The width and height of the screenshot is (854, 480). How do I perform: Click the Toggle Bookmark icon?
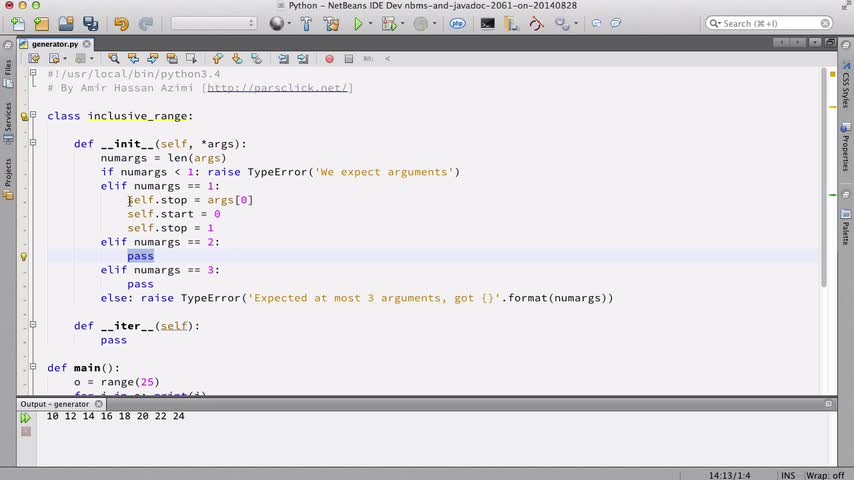[x=257, y=58]
